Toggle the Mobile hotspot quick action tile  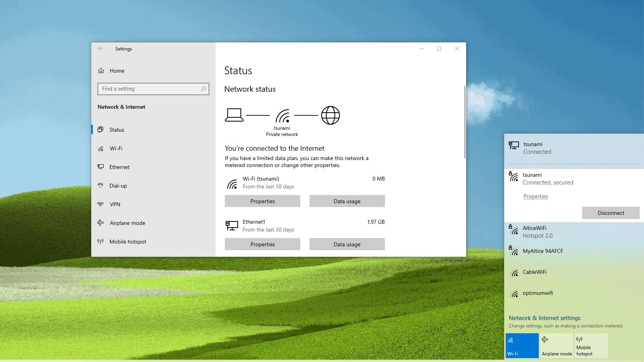(591, 346)
